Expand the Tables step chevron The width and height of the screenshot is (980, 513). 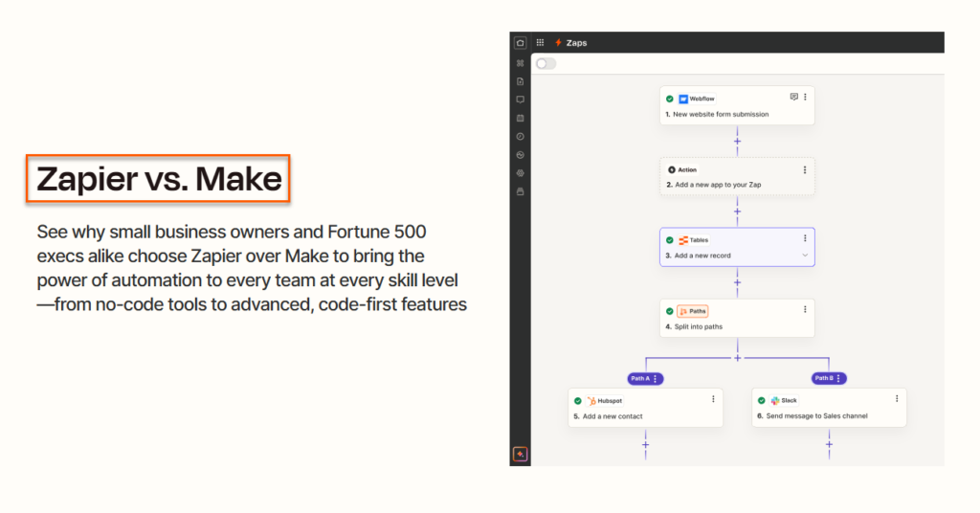pyautogui.click(x=805, y=255)
